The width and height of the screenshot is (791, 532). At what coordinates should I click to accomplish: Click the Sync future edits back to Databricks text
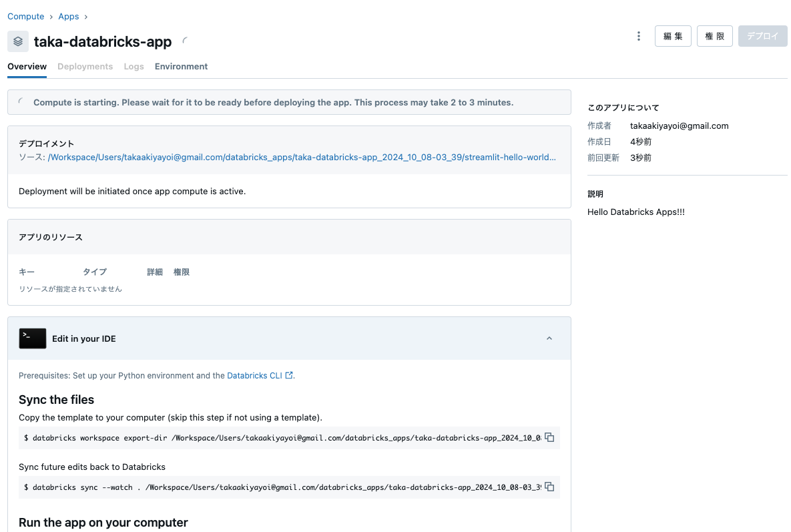(92, 467)
